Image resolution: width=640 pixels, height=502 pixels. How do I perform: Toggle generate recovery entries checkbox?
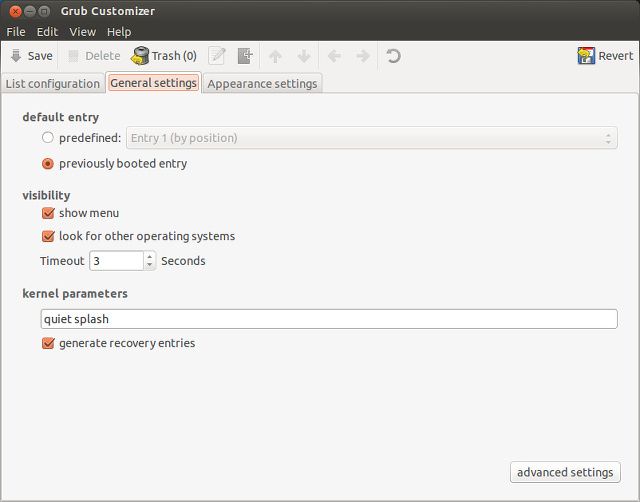click(x=48, y=343)
